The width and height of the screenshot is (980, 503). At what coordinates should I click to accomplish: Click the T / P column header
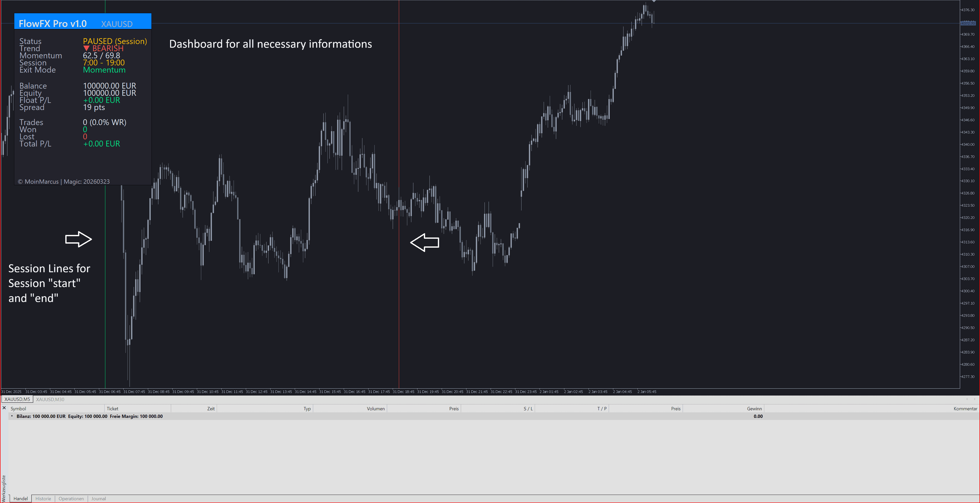(572, 409)
